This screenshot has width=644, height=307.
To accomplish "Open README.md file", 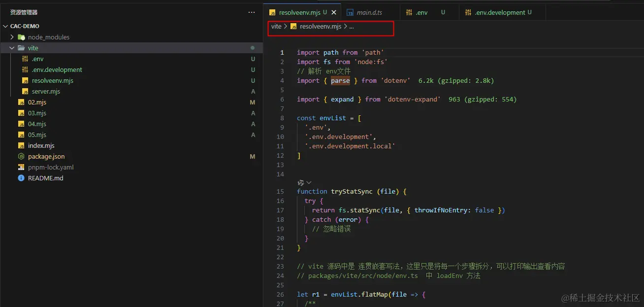I will tap(45, 178).
